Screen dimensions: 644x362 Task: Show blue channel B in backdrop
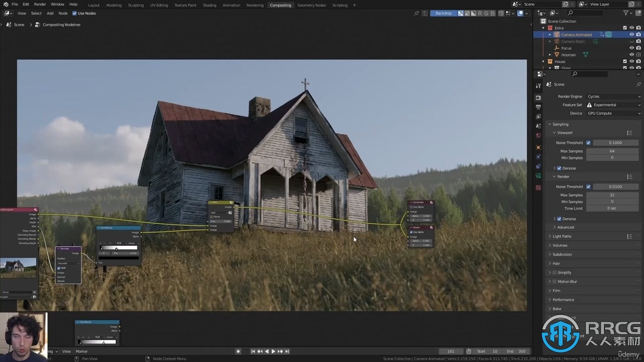tap(493, 13)
